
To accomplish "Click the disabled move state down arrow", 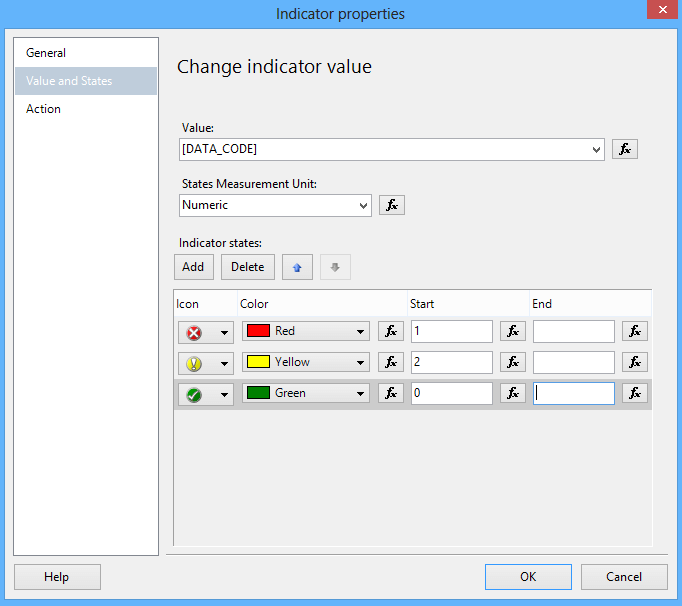I will click(x=335, y=267).
